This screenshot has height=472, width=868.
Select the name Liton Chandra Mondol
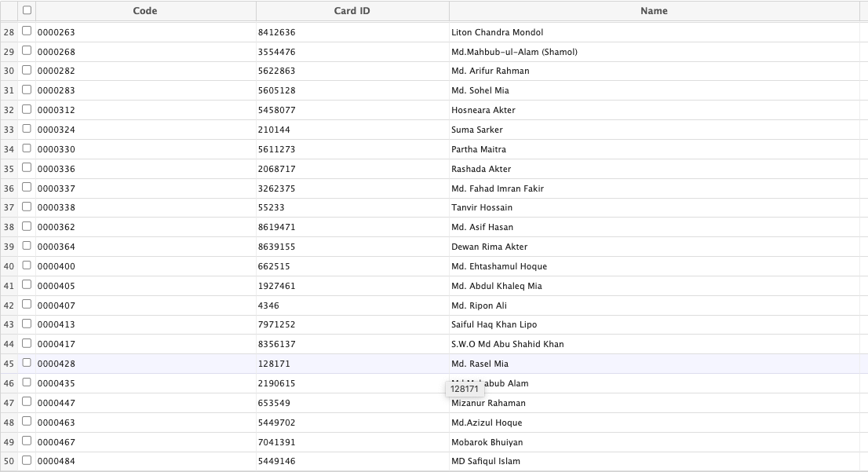point(497,32)
